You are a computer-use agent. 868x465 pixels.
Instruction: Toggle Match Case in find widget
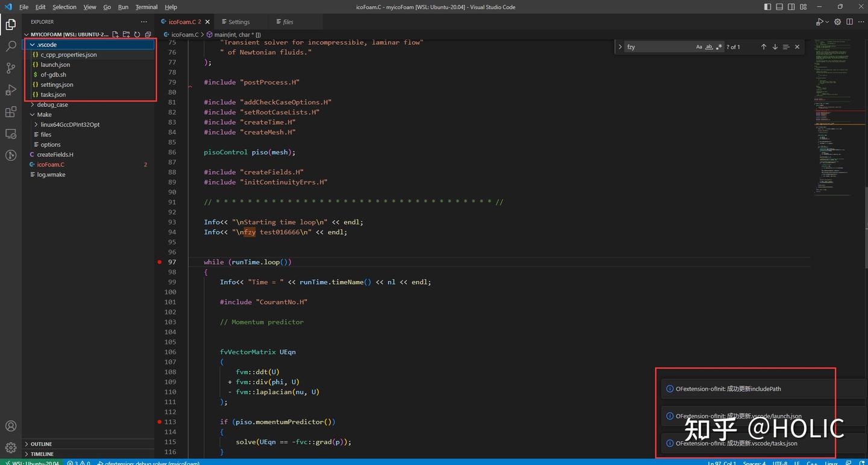tap(699, 46)
